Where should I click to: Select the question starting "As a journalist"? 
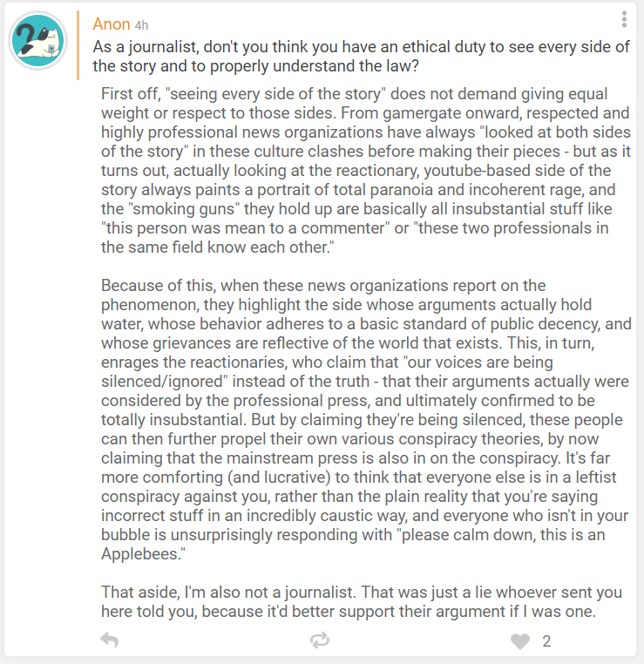point(361,57)
